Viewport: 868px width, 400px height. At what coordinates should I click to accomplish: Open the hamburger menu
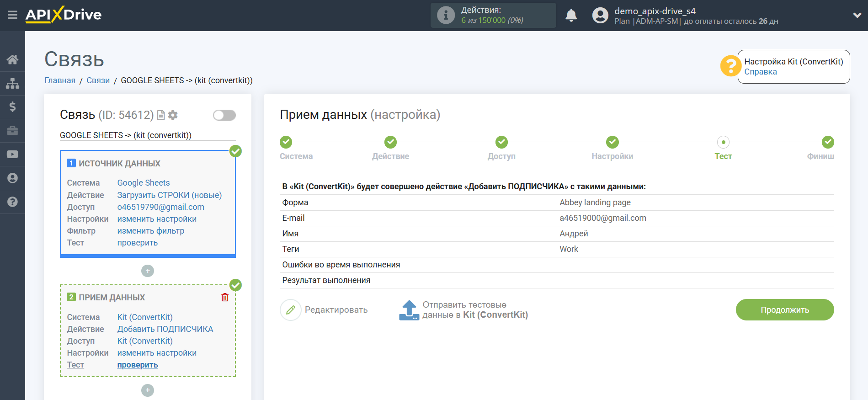12,15
